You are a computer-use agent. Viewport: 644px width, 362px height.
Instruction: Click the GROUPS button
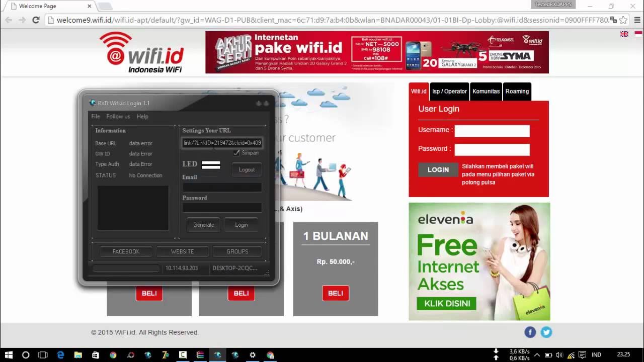(237, 251)
